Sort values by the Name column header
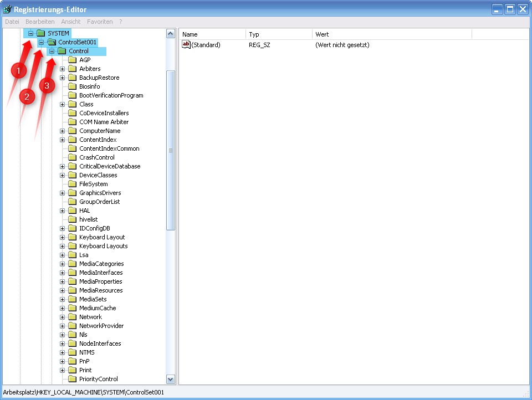Viewport: 532px width, 400px height. click(211, 34)
